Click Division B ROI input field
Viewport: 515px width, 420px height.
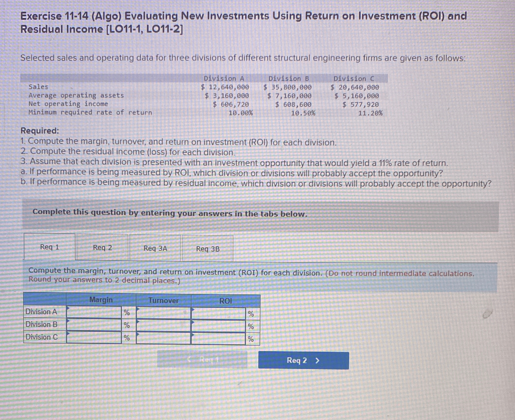[218, 326]
